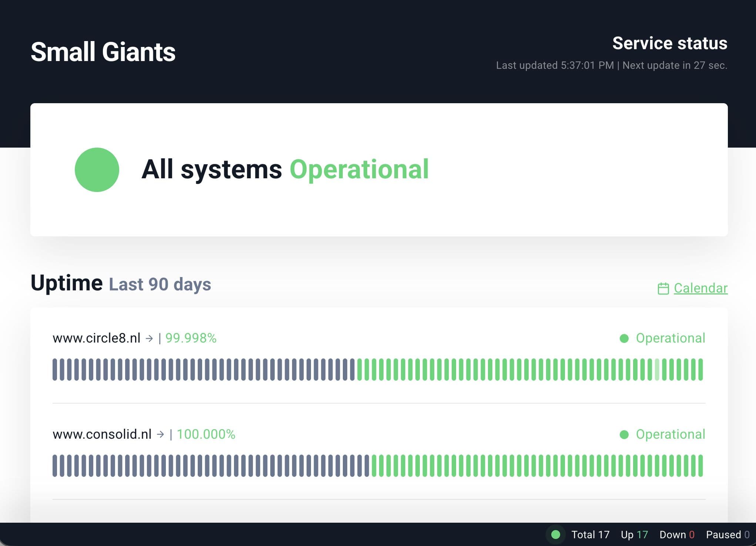Click the Small Giants logo title

point(103,52)
